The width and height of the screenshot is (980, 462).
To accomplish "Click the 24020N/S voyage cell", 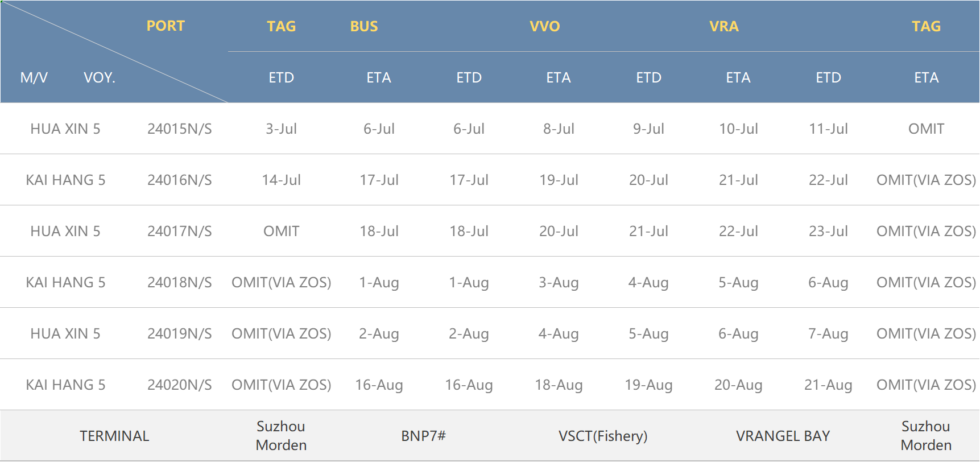I will point(180,385).
